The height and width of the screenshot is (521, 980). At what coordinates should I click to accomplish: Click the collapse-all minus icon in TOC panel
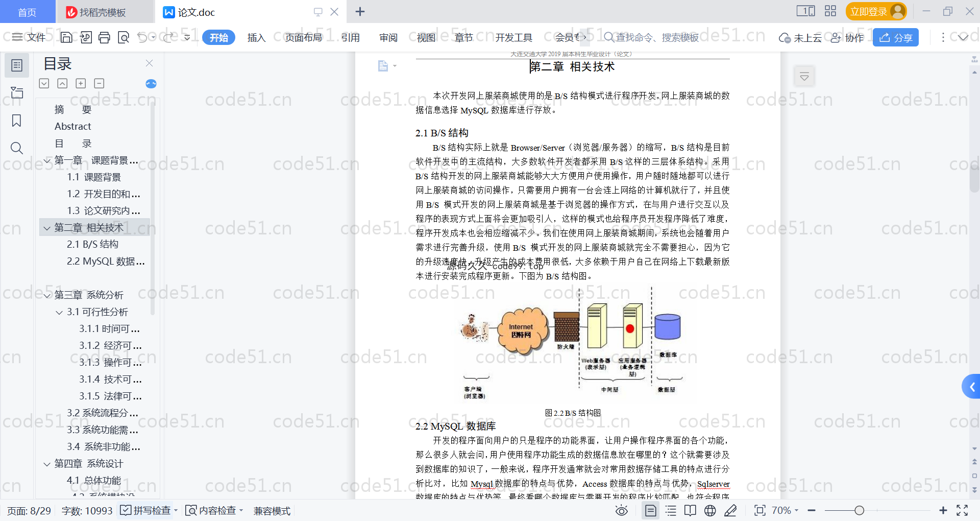point(99,83)
